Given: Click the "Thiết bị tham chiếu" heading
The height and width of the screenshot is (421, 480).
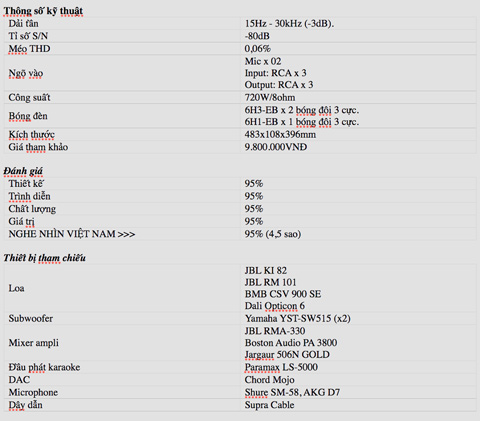Looking at the screenshot, I should tap(45, 258).
